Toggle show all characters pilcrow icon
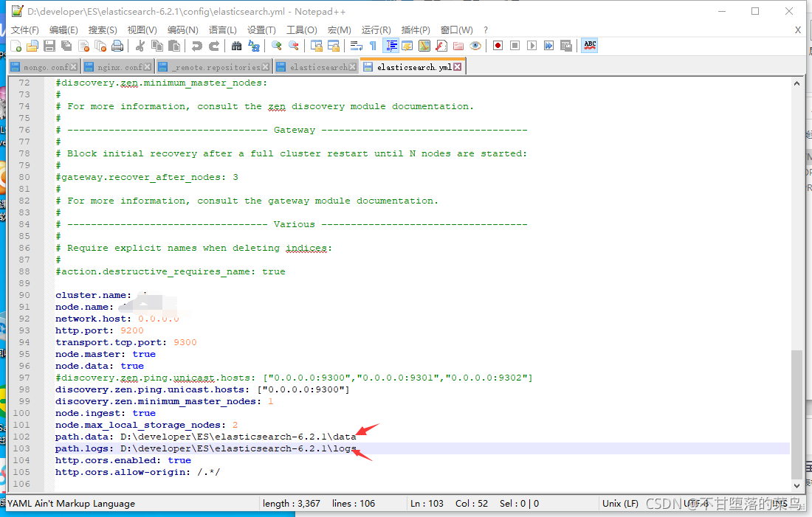Image resolution: width=812 pixels, height=517 pixels. [x=374, y=46]
